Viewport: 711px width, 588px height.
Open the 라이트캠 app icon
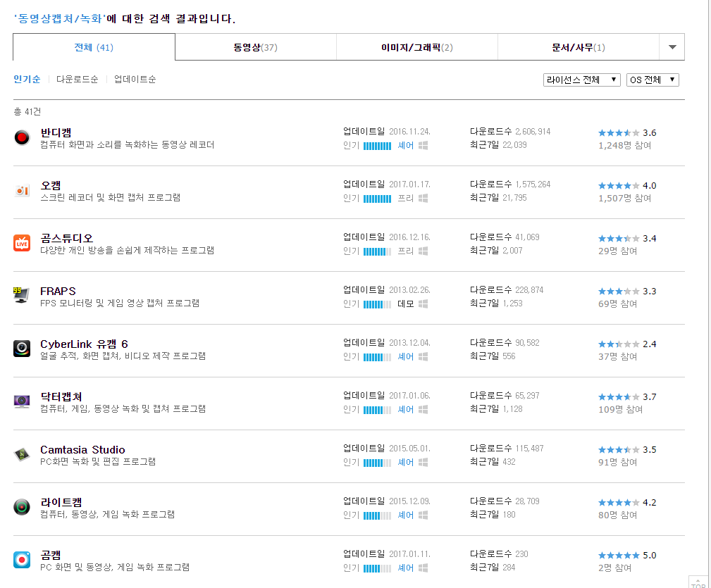(x=22, y=507)
